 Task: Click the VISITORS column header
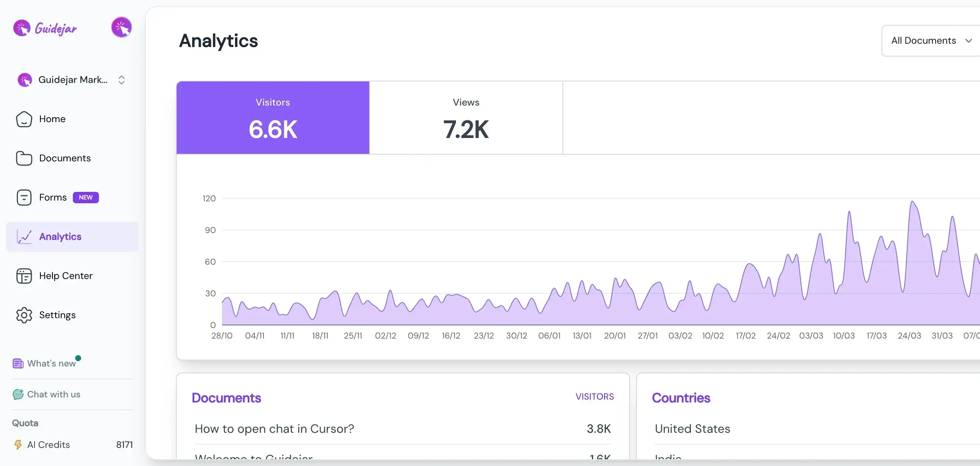pos(595,397)
